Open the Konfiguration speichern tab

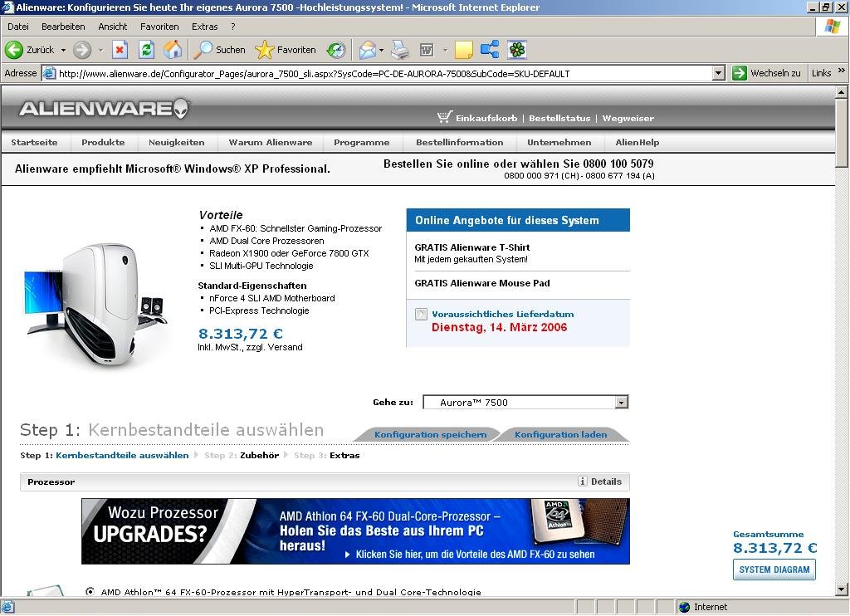pos(430,434)
